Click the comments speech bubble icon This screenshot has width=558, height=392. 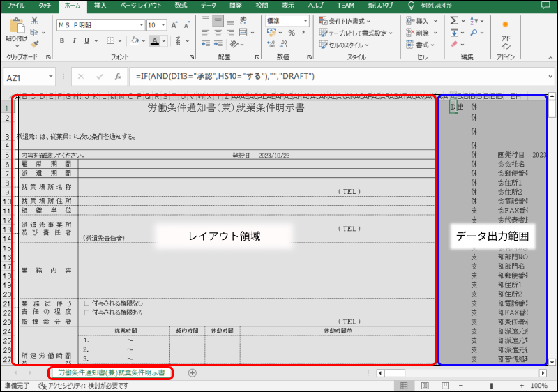[545, 6]
